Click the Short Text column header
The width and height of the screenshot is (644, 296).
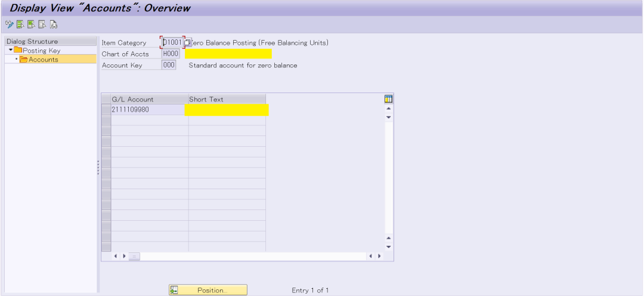pyautogui.click(x=227, y=99)
